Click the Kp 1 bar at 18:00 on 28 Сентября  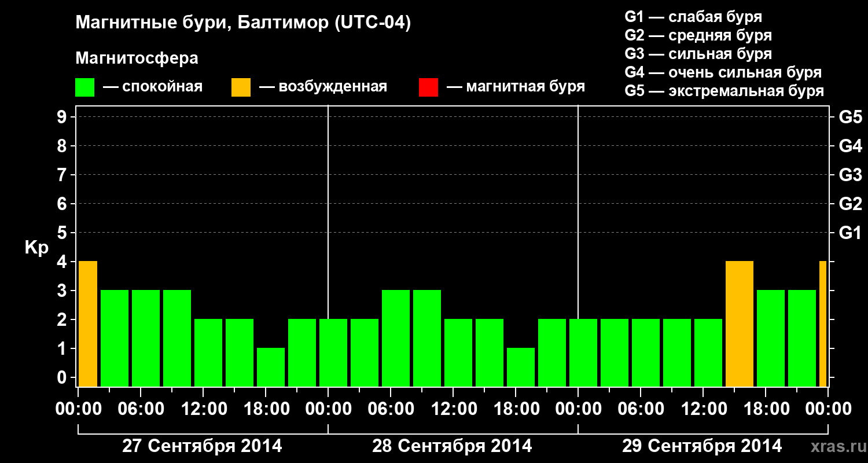[x=521, y=368]
